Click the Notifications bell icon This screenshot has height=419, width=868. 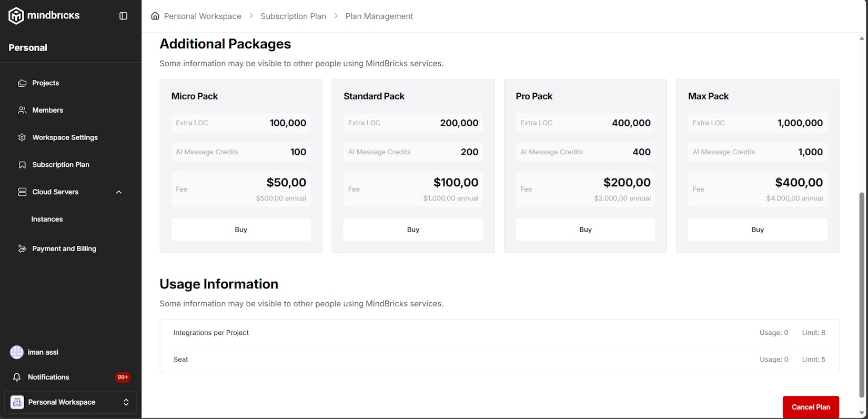17,377
